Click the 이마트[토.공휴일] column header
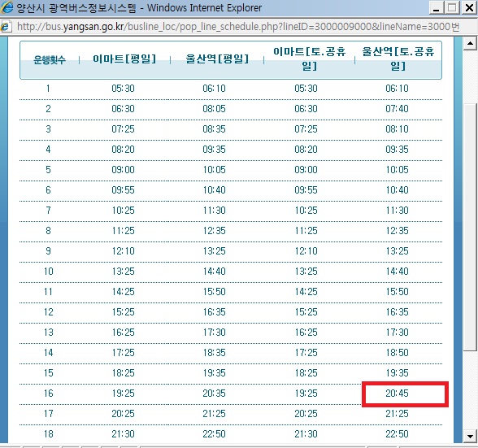 309,59
